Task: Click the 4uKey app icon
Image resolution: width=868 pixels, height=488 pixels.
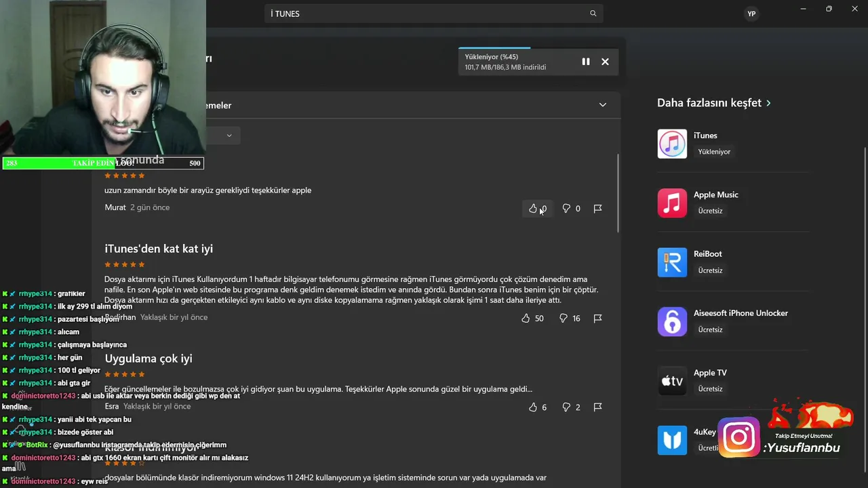Action: click(x=672, y=440)
